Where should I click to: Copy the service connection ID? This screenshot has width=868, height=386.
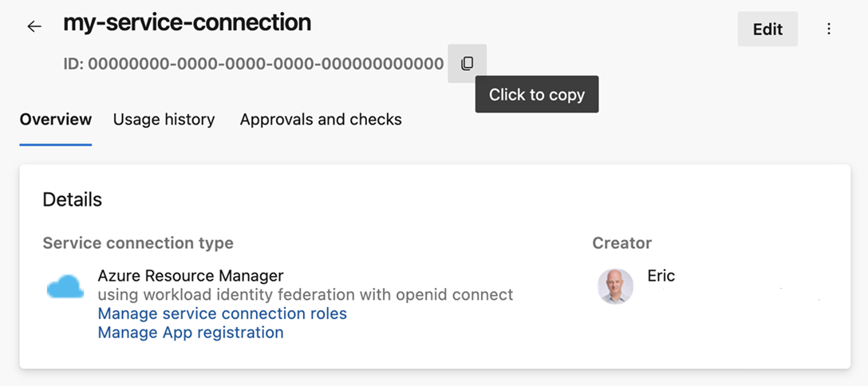coord(468,63)
